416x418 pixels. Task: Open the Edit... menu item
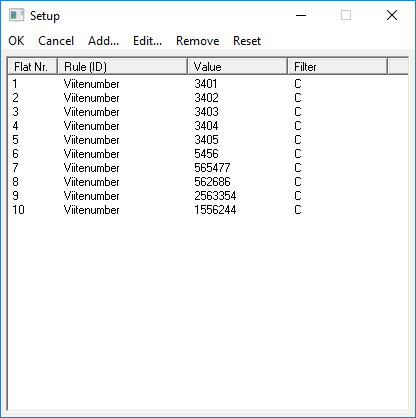(147, 41)
